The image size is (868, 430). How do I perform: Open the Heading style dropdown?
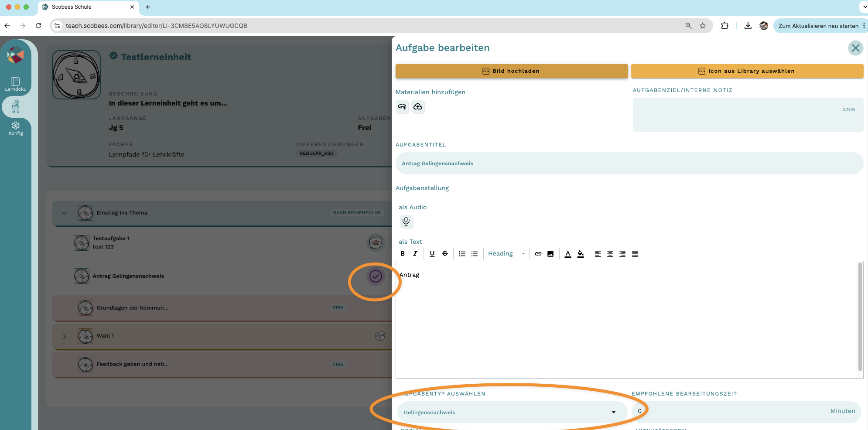[x=506, y=254]
